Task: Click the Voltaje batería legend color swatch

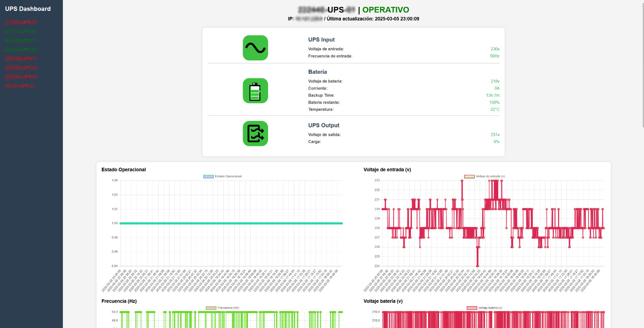Action: (x=472, y=308)
